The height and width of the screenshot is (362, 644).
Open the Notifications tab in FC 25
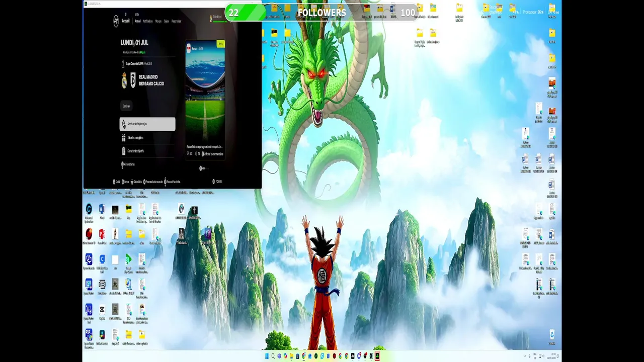[x=148, y=21]
